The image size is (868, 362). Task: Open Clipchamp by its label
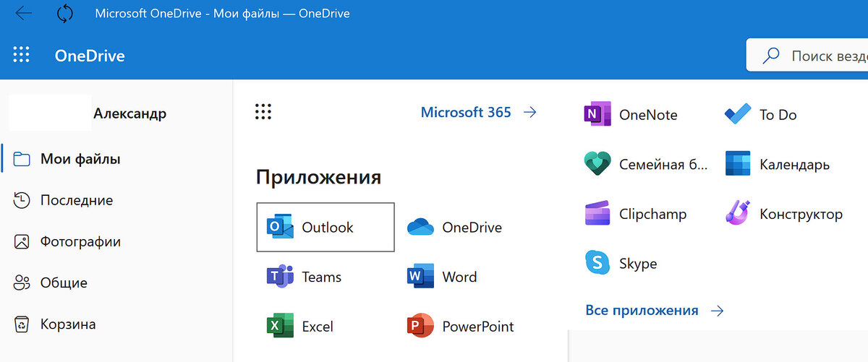pos(653,215)
